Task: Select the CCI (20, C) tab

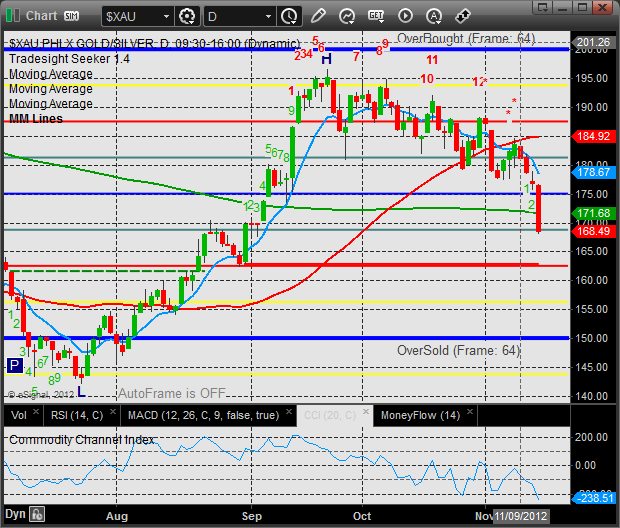Action: pos(330,415)
